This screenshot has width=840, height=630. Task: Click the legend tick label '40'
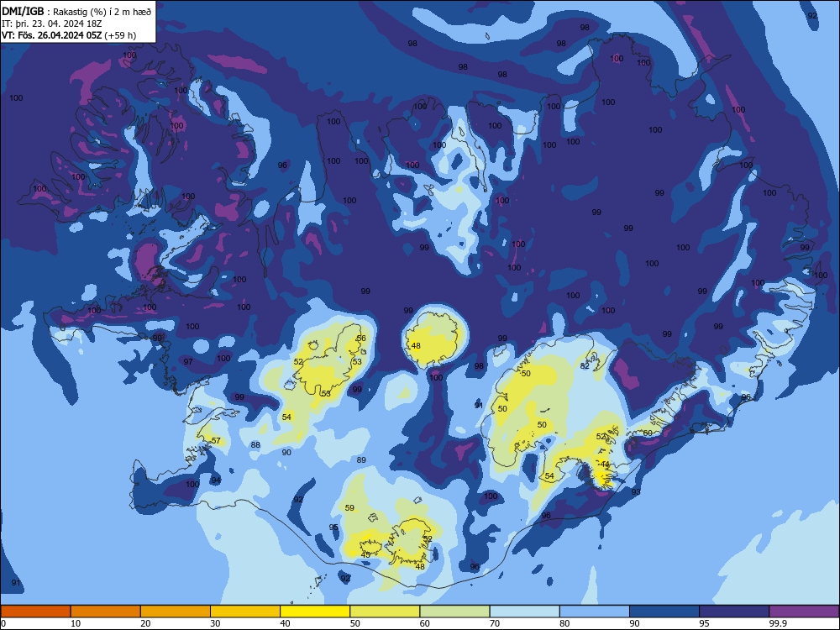point(286,623)
